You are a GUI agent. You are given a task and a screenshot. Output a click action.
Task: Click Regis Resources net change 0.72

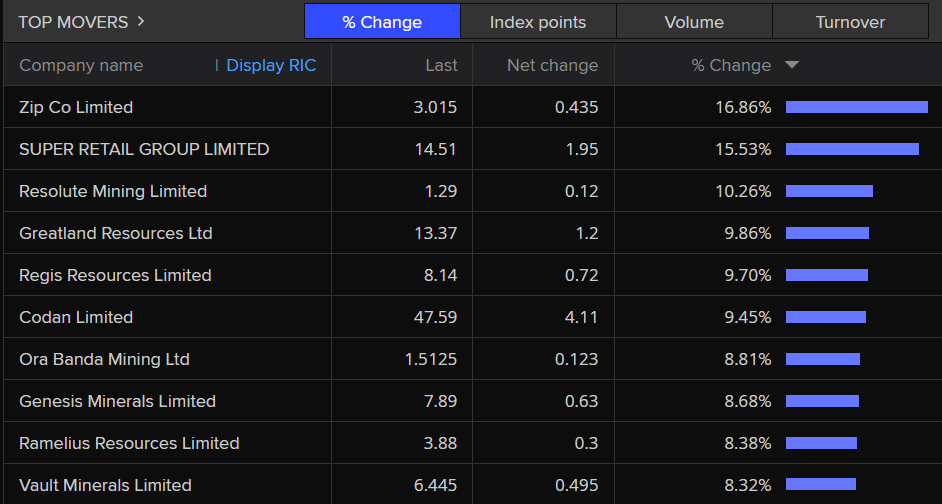pos(582,275)
